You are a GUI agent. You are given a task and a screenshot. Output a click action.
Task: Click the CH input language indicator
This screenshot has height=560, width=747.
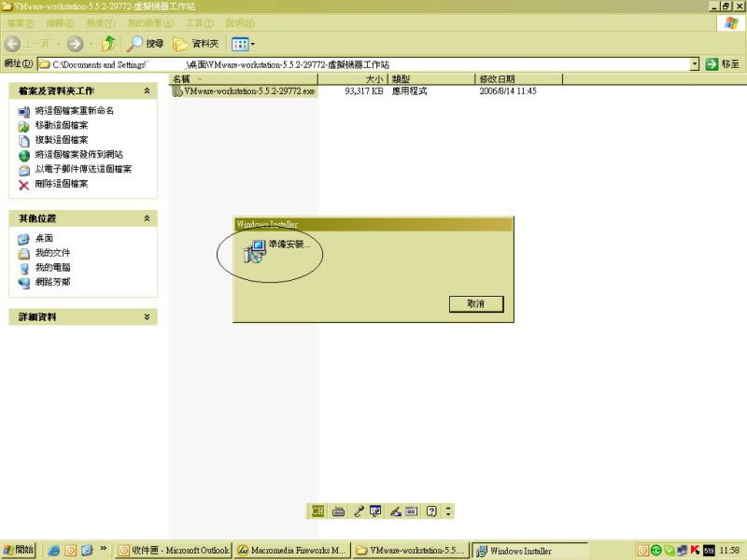click(x=317, y=511)
